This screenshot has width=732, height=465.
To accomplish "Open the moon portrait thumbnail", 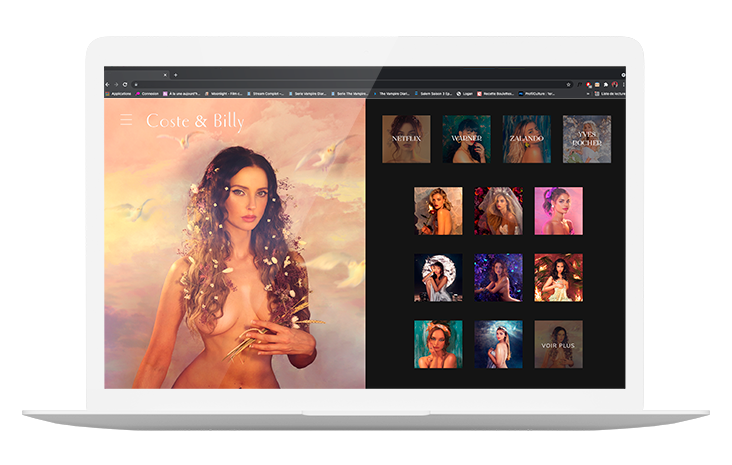I will pyautogui.click(x=438, y=277).
